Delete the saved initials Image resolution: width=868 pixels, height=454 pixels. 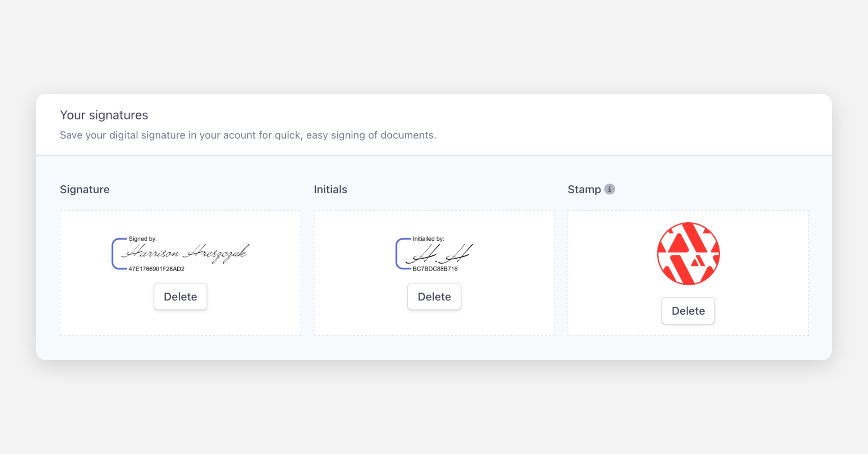click(x=434, y=297)
